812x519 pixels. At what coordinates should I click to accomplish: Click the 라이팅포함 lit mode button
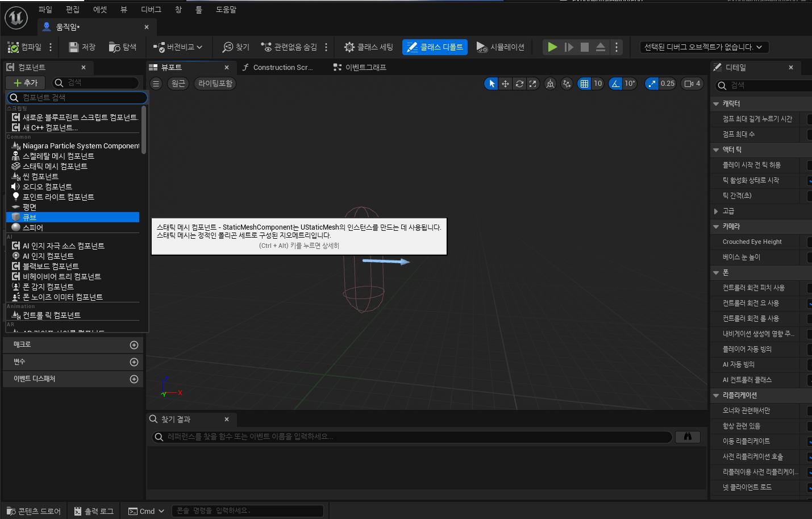215,84
